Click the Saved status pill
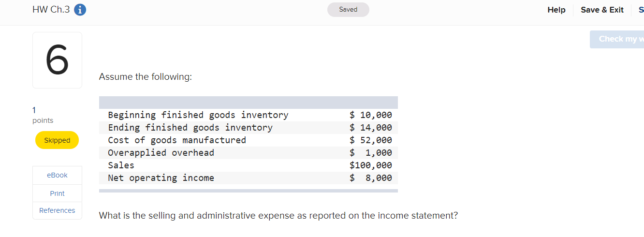This screenshot has width=644, height=237. click(x=348, y=10)
